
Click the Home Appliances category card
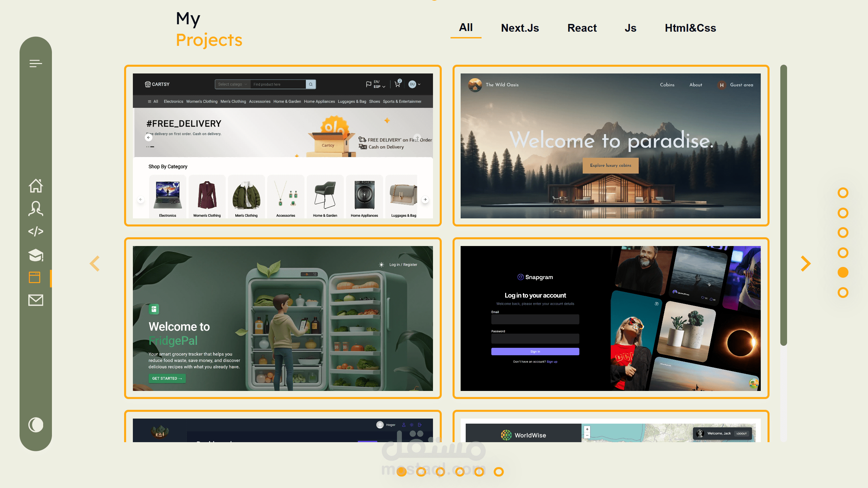pyautogui.click(x=364, y=196)
